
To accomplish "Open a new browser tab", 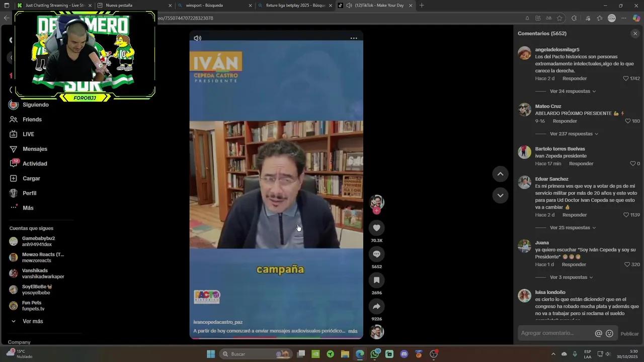I will [422, 6].
